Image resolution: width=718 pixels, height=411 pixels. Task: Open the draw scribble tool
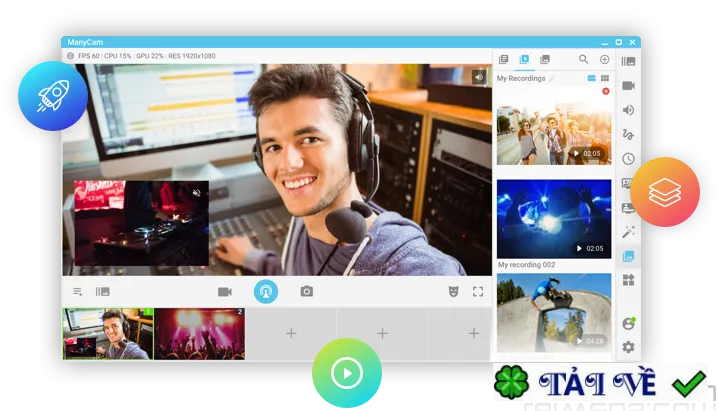[x=628, y=134]
